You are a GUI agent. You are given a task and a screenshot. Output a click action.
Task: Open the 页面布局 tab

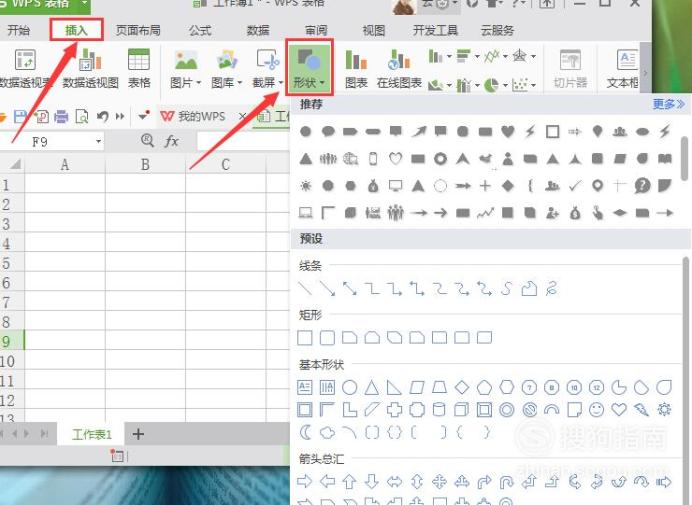(138, 30)
